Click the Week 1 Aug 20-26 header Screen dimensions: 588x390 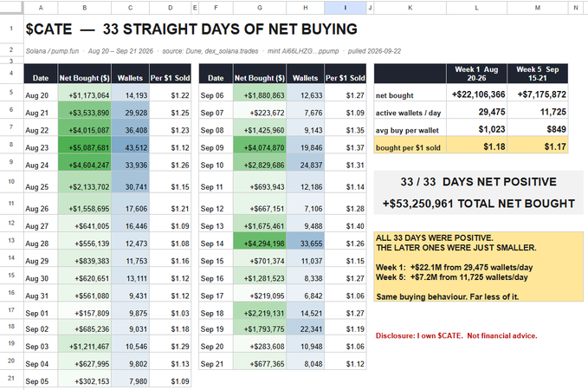coord(476,74)
